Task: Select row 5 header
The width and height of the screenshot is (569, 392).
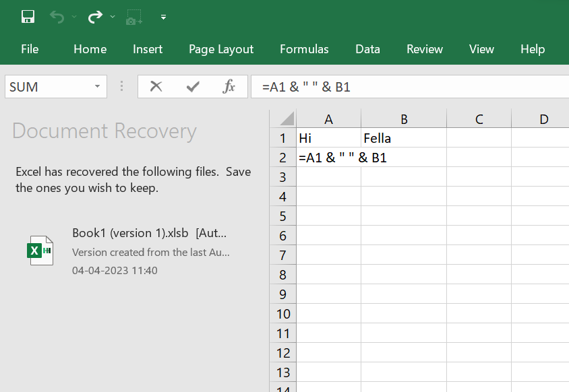Action: 283,216
